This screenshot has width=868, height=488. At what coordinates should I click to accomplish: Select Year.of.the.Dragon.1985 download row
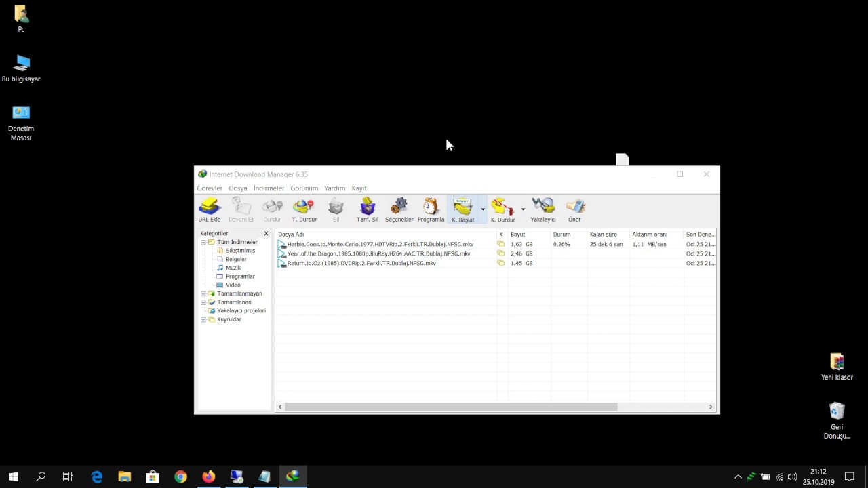pyautogui.click(x=496, y=253)
